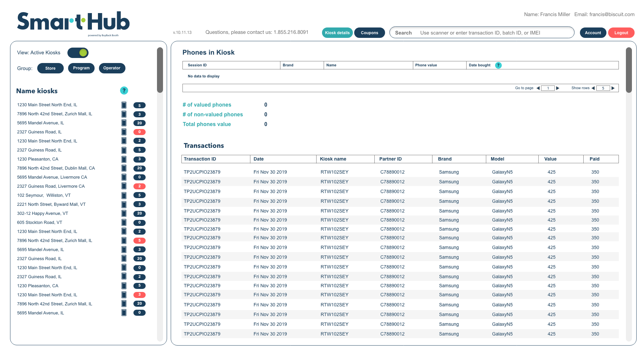644x362 pixels.
Task: Click phone icon for 2327 Guiness Road, Livermore CA
Action: 124,186
